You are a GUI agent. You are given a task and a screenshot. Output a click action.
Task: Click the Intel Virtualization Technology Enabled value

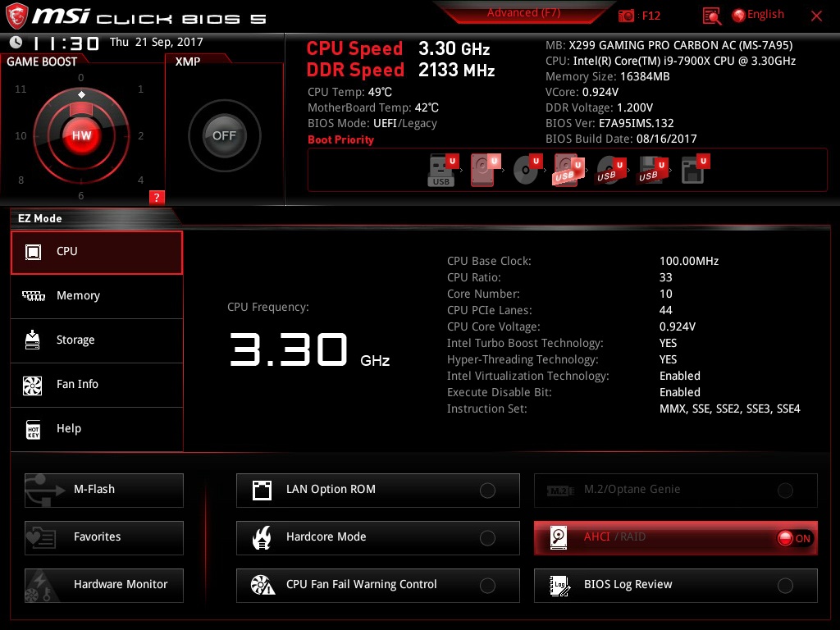680,376
